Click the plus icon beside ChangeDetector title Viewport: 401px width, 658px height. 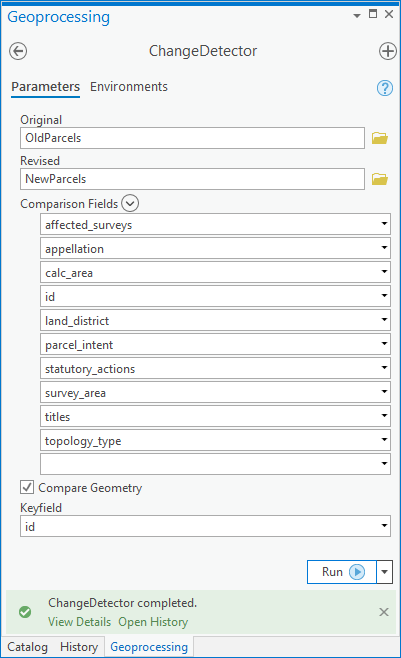click(388, 51)
